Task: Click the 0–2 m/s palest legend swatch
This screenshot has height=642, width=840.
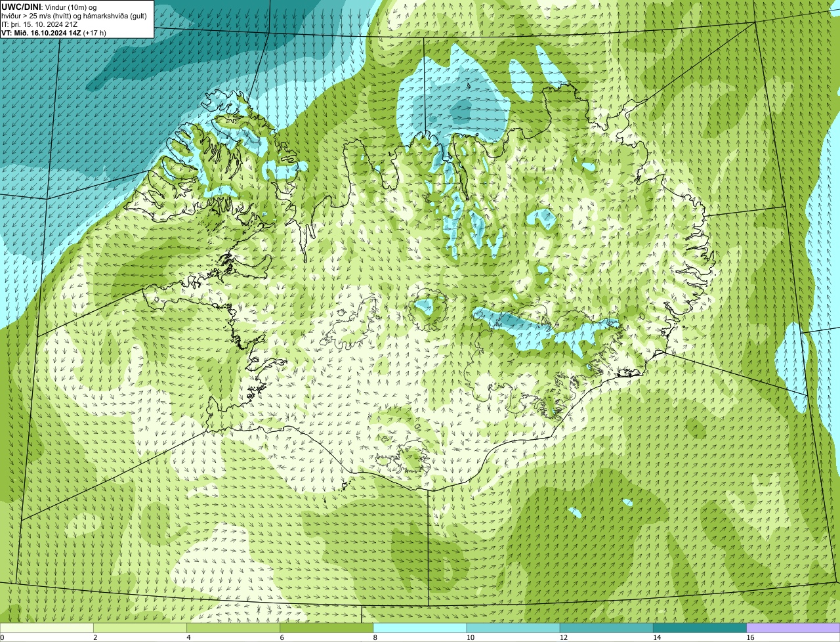Action: [47, 628]
